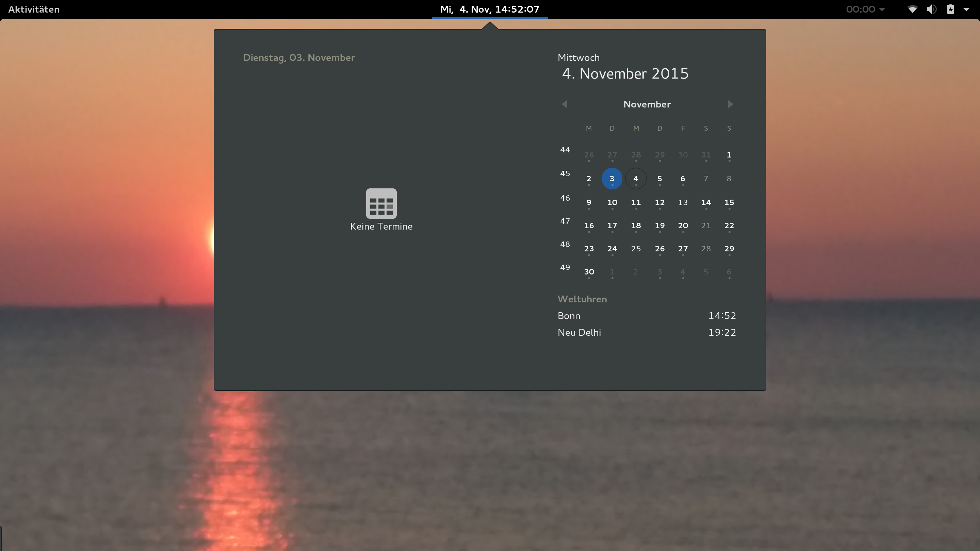The width and height of the screenshot is (980, 551).
Task: Select November 25 in calendar
Action: point(636,249)
